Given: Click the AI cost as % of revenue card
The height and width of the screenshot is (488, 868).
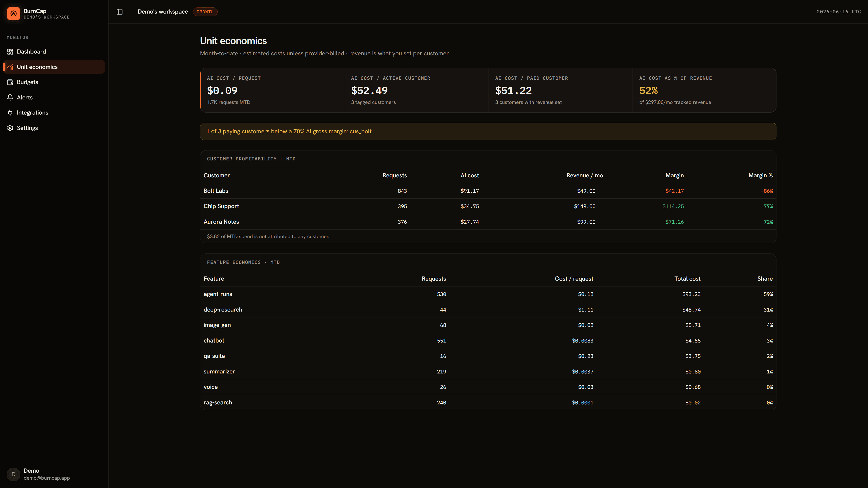Looking at the screenshot, I should pyautogui.click(x=704, y=90).
